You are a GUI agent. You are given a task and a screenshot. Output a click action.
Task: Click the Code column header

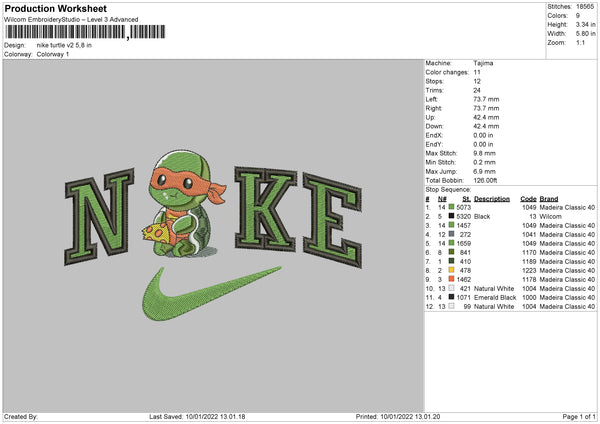click(528, 199)
